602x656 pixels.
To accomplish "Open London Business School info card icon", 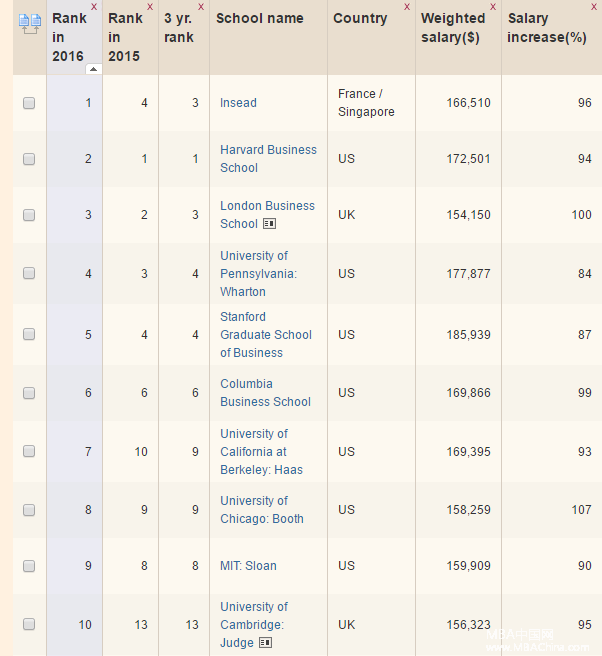I will click(269, 224).
